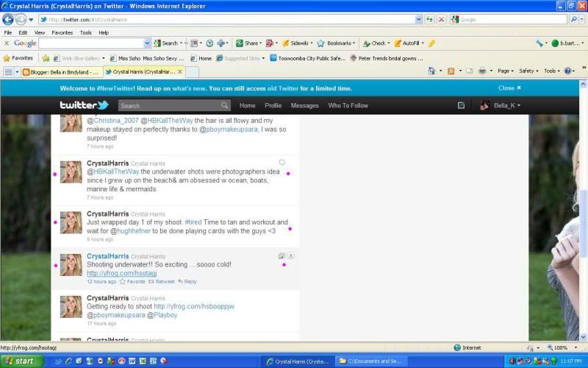Open the recent pages dropdown arrow
Viewport: 588px width, 368px height.
click(x=31, y=19)
